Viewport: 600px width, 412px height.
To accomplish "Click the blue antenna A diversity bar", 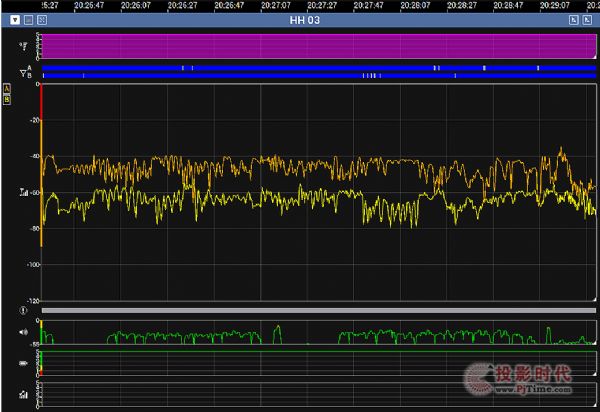I will click(x=318, y=67).
